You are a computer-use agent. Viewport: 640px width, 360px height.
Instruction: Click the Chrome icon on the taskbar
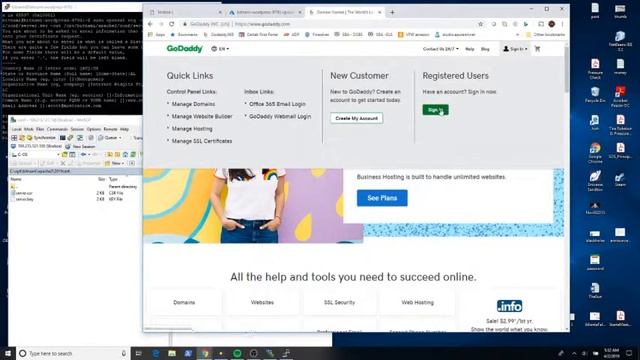(x=204, y=353)
